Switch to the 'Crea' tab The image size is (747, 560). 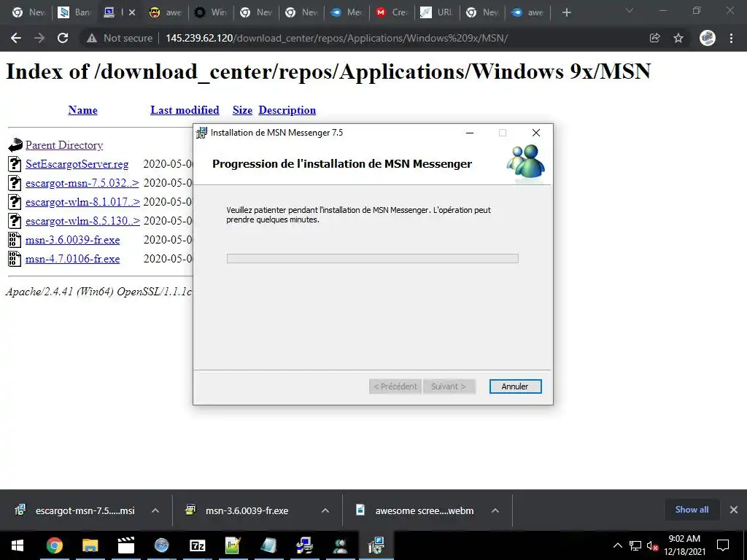point(391,12)
